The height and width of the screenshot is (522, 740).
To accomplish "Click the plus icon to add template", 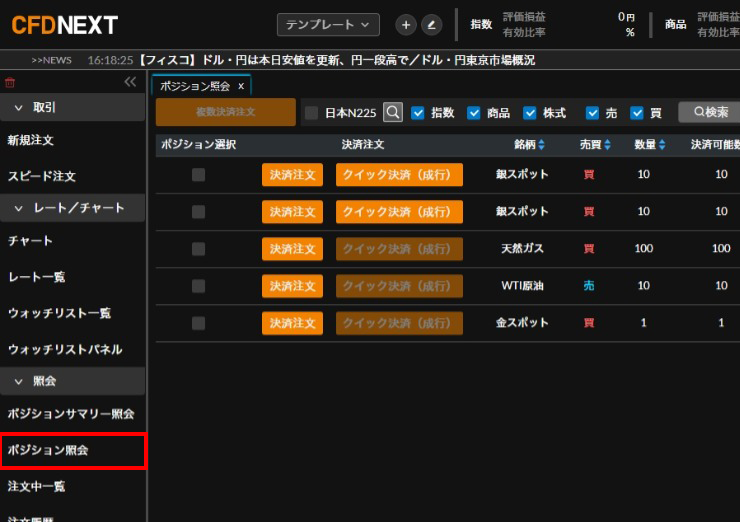I will [x=406, y=25].
